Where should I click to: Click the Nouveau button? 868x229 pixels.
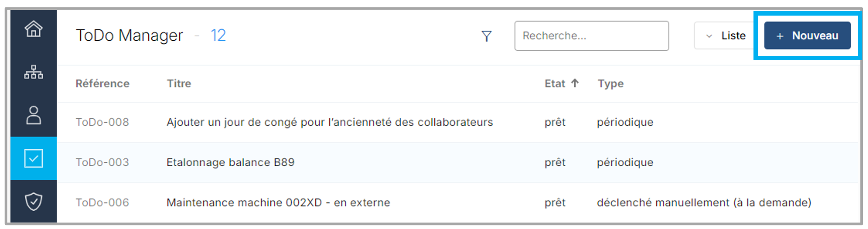tap(808, 35)
